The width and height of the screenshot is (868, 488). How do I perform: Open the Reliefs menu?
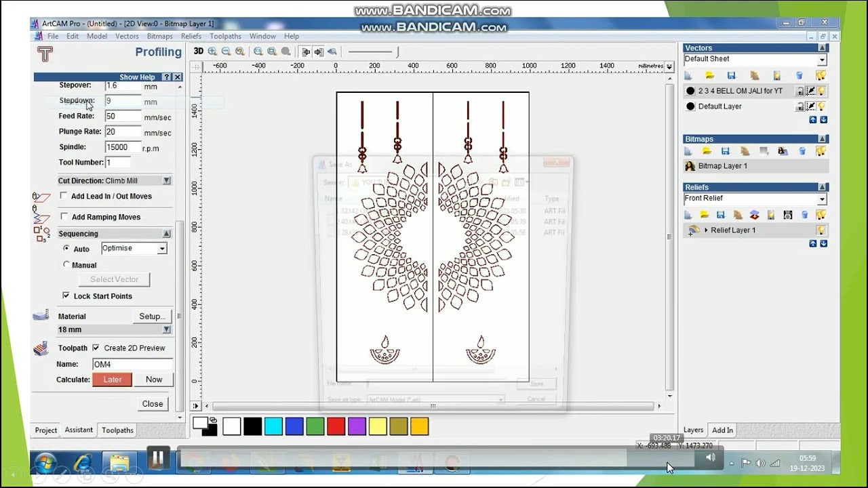coord(191,37)
